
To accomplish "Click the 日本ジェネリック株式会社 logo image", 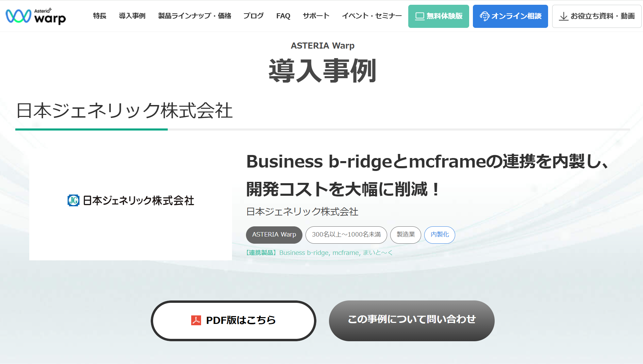I will pos(131,201).
